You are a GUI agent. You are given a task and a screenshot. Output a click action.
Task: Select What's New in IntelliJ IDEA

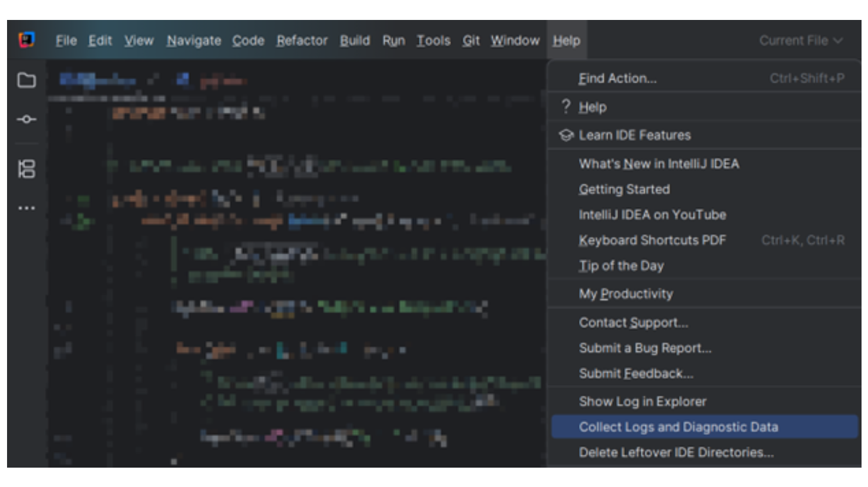658,164
